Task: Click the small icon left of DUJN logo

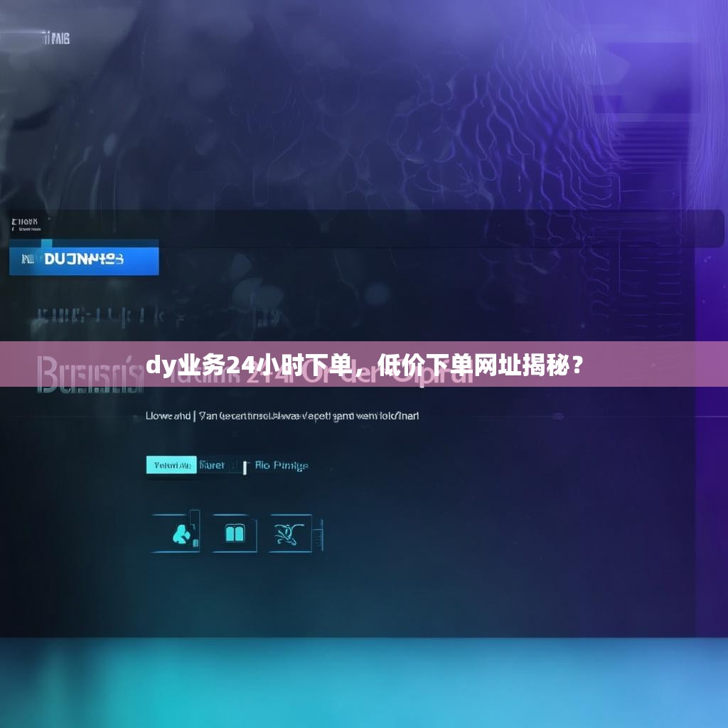Action: [x=28, y=259]
